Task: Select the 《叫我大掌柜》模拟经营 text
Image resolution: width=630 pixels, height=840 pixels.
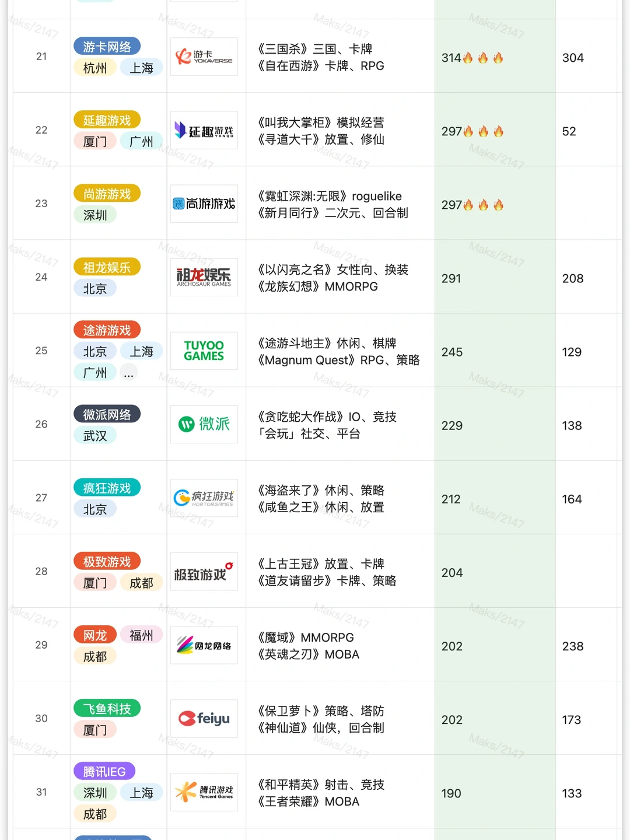Action: (321, 123)
